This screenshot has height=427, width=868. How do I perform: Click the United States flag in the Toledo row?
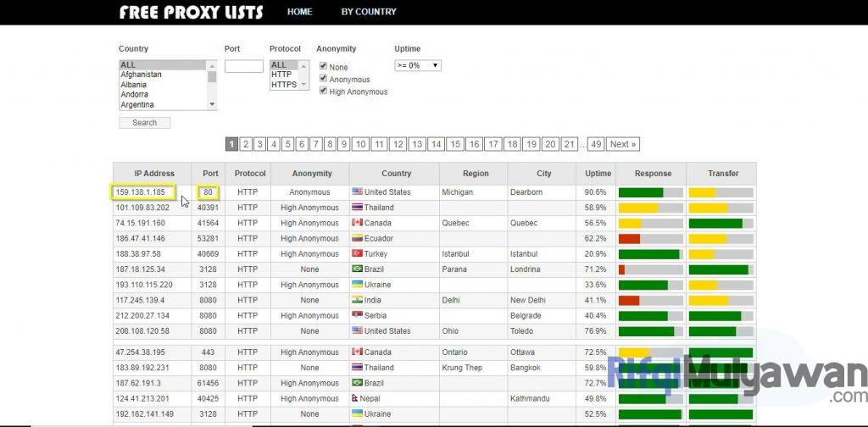[x=357, y=331]
